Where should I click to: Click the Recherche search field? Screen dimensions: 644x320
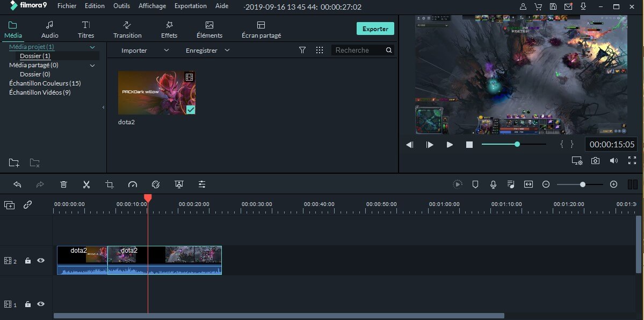pos(363,50)
